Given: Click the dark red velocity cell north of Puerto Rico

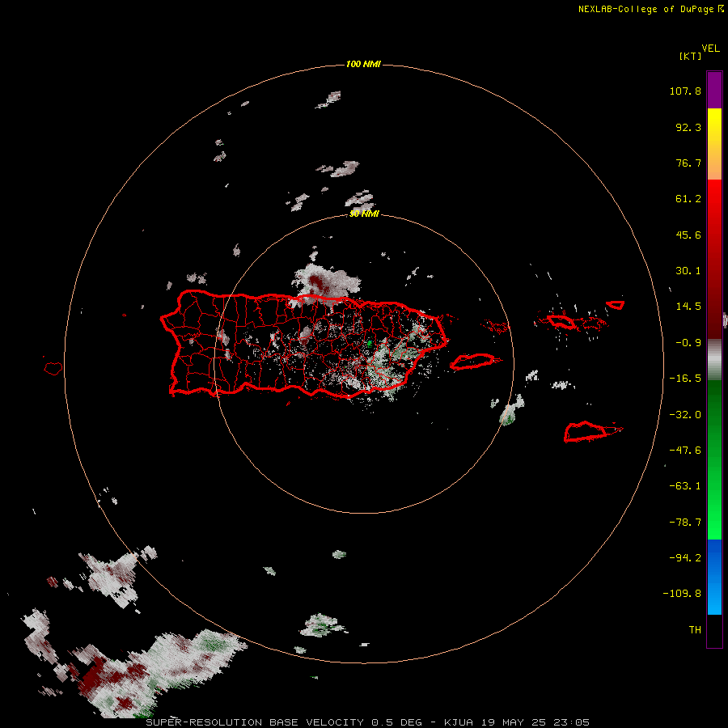Looking at the screenshot, I should pyautogui.click(x=318, y=281).
